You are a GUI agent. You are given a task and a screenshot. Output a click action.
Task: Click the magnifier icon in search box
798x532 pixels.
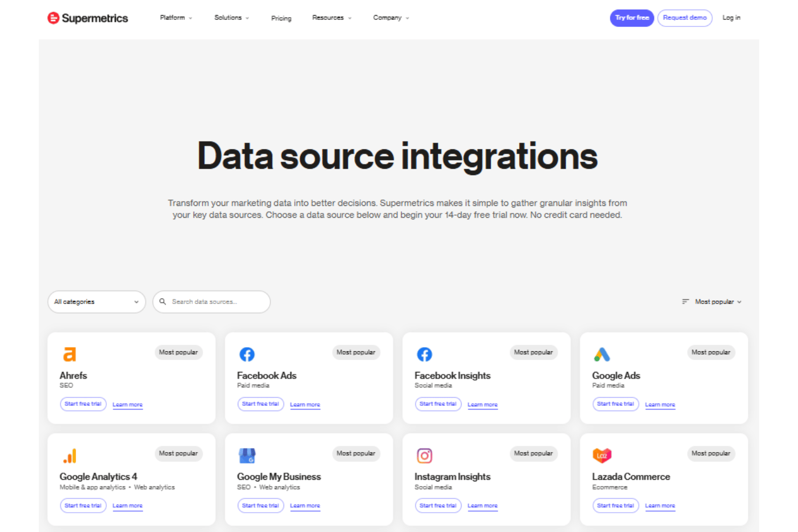(162, 302)
